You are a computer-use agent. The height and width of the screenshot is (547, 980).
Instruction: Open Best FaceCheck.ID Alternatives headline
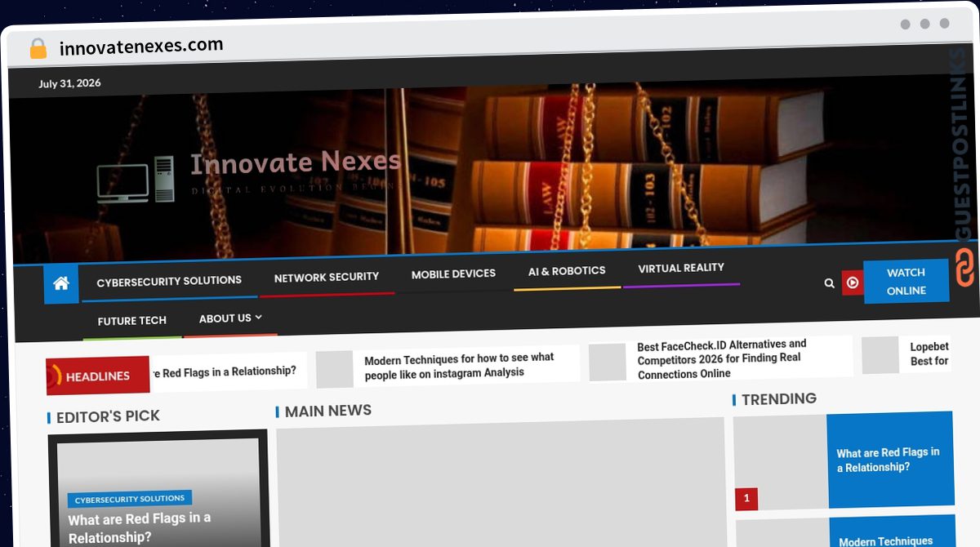[x=722, y=359]
